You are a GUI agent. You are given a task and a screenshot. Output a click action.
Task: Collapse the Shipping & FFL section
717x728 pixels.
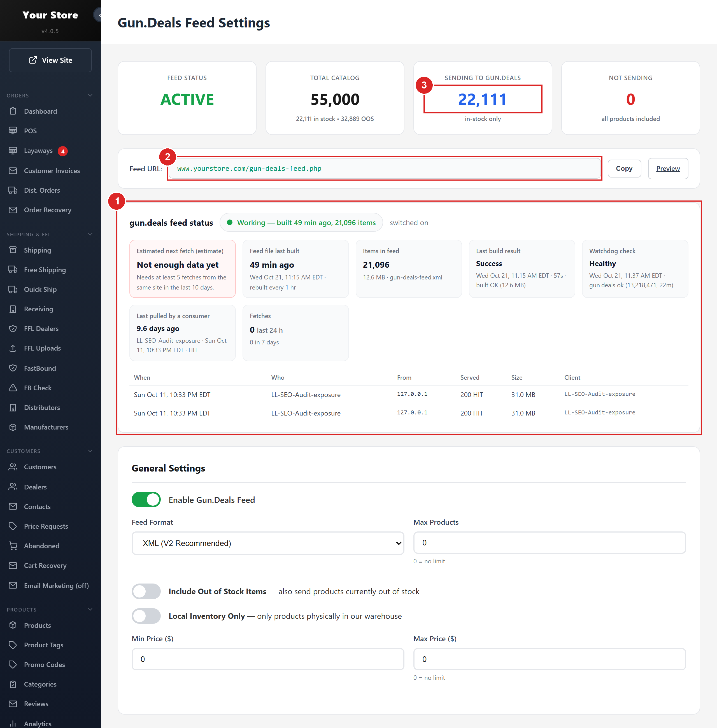[90, 234]
